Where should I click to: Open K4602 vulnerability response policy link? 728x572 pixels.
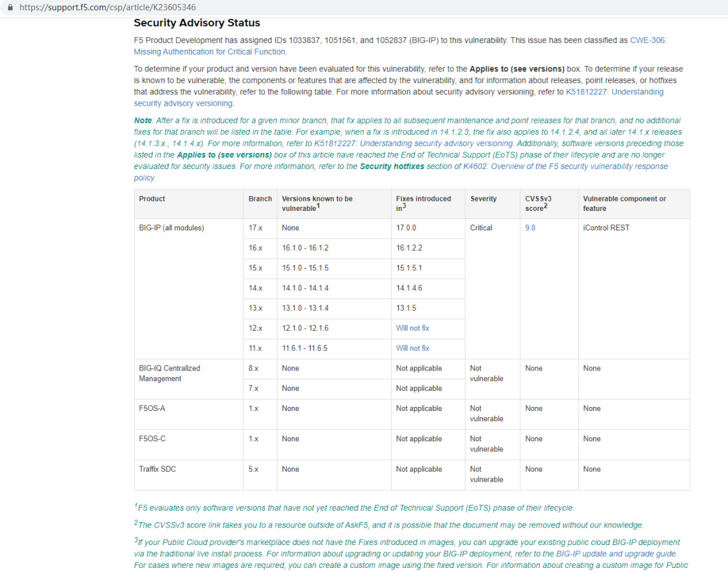400,172
